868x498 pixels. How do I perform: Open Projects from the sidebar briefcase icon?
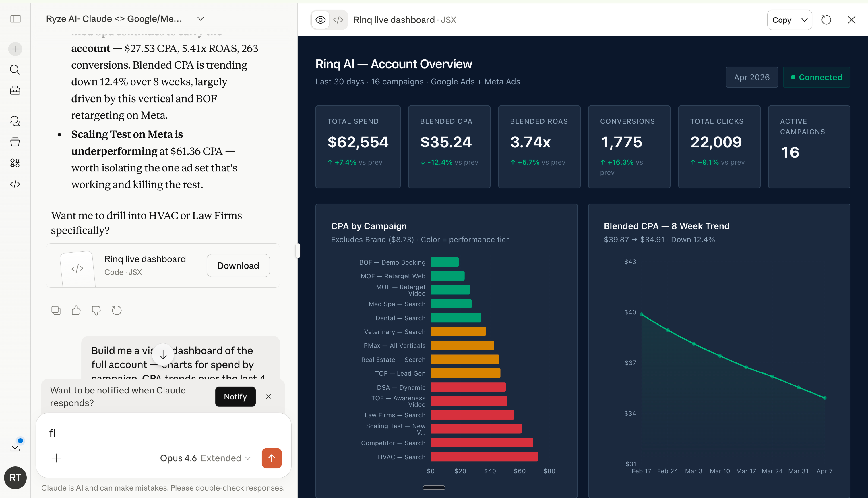point(15,90)
